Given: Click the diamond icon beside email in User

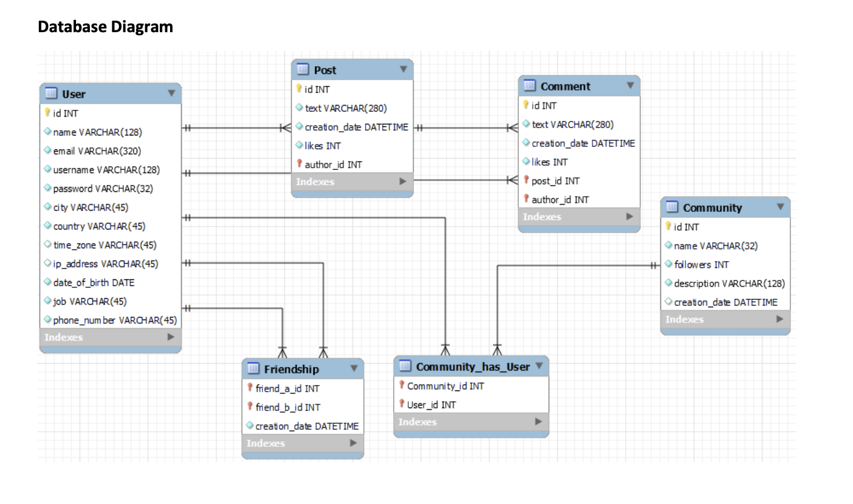Looking at the screenshot, I should click(48, 151).
